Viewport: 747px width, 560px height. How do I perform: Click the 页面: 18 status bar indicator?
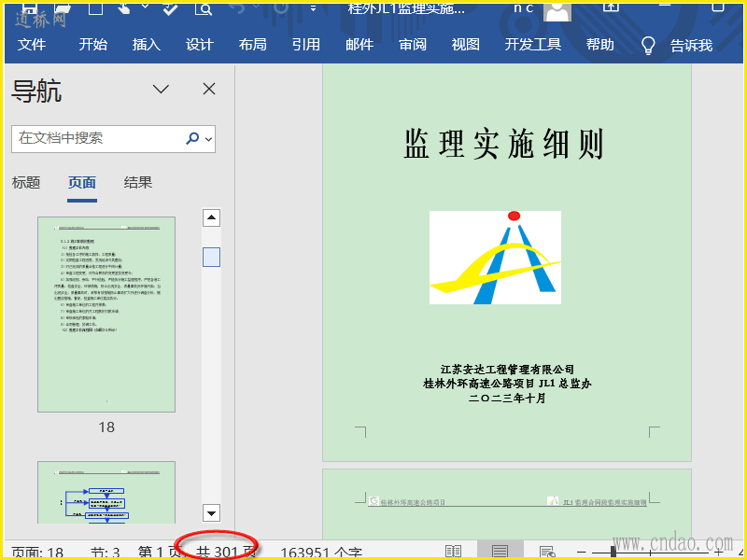click(x=37, y=553)
